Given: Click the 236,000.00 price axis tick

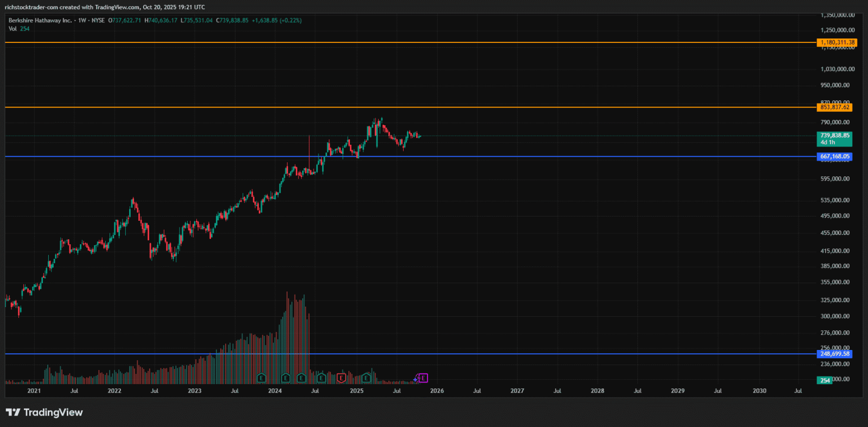Looking at the screenshot, I should click(x=835, y=364).
